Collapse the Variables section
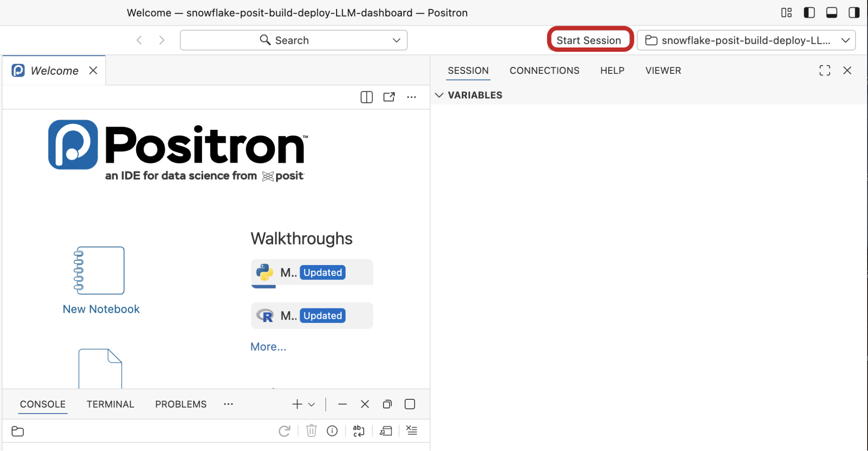 [439, 95]
